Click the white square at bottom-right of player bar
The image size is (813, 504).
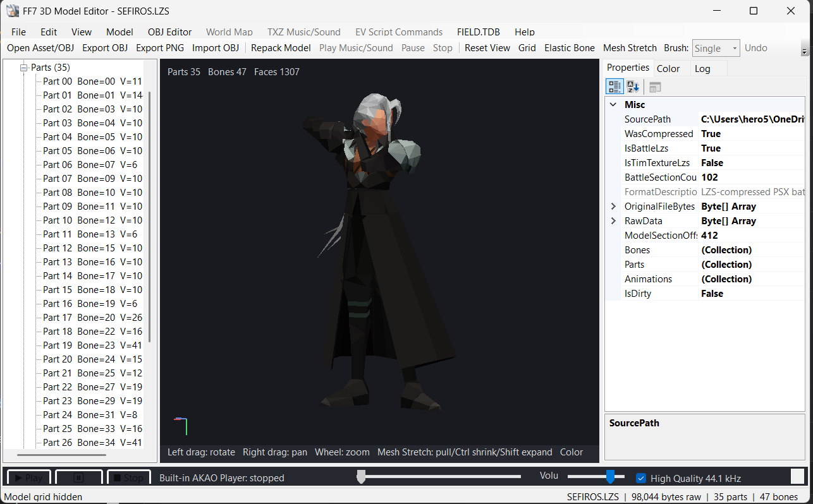pyautogui.click(x=798, y=476)
